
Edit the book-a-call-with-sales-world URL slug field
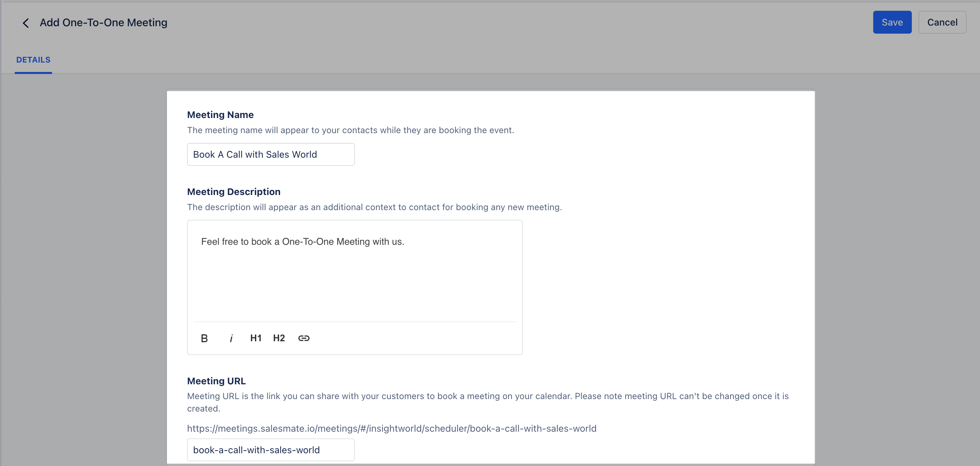[270, 450]
